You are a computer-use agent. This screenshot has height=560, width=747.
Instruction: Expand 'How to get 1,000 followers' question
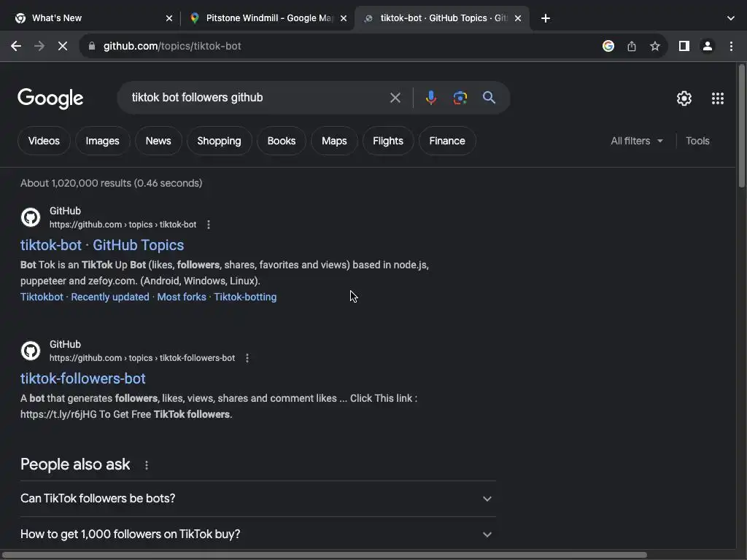click(258, 534)
